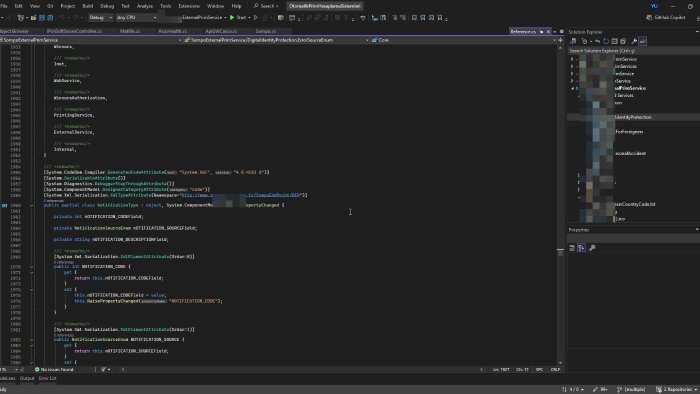Click the first bookmark toolbar icon
Screen dimensions: 700x394
pos(414,18)
